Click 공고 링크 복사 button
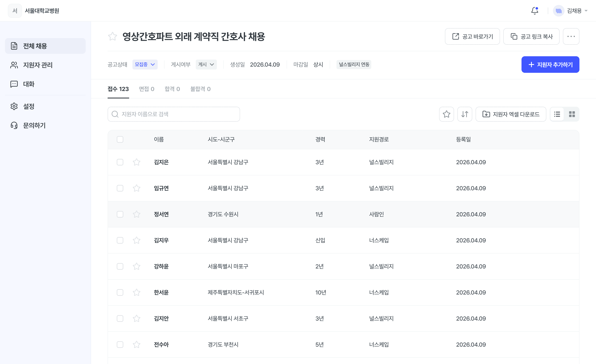Viewport: 596px width, 364px height. click(x=531, y=36)
